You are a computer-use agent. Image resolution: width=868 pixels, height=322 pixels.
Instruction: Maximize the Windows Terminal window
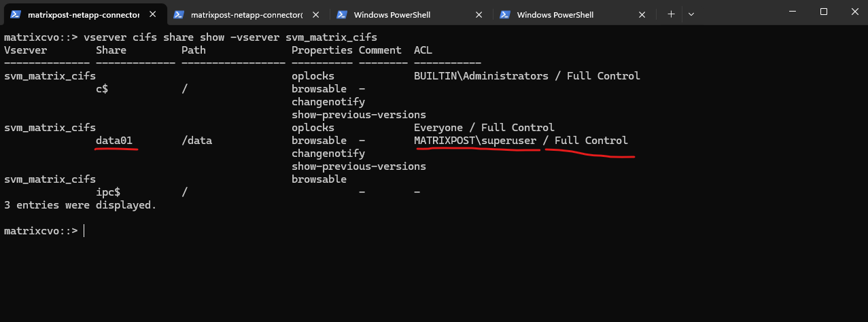pyautogui.click(x=823, y=12)
